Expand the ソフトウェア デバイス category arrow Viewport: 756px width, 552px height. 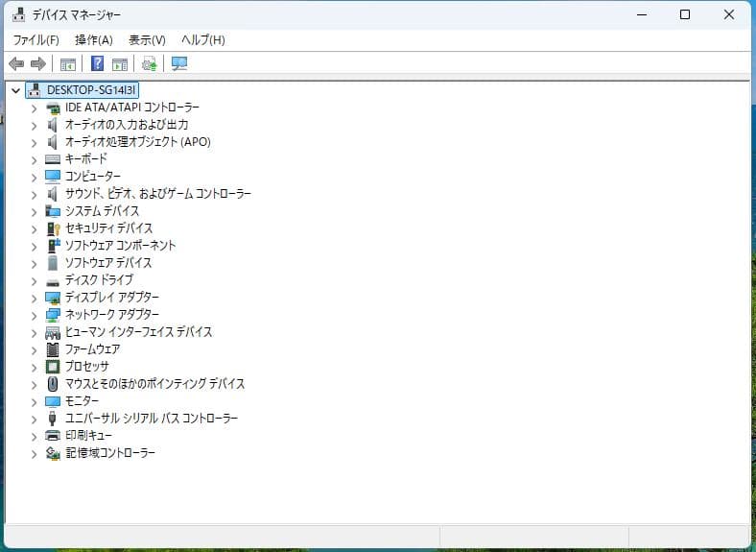(34, 264)
